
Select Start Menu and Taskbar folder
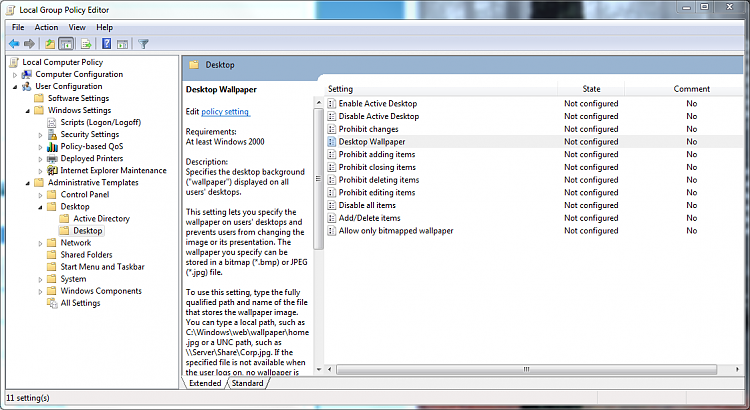[102, 266]
